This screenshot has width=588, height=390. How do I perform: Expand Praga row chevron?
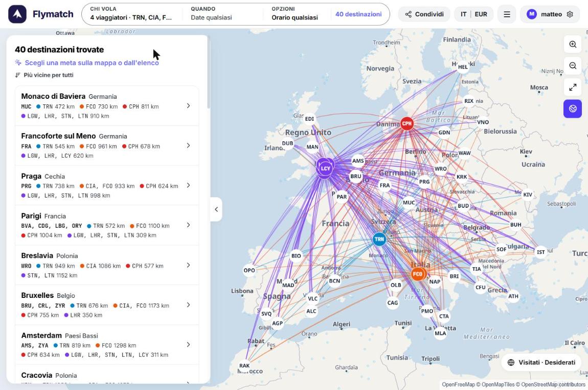coord(188,185)
